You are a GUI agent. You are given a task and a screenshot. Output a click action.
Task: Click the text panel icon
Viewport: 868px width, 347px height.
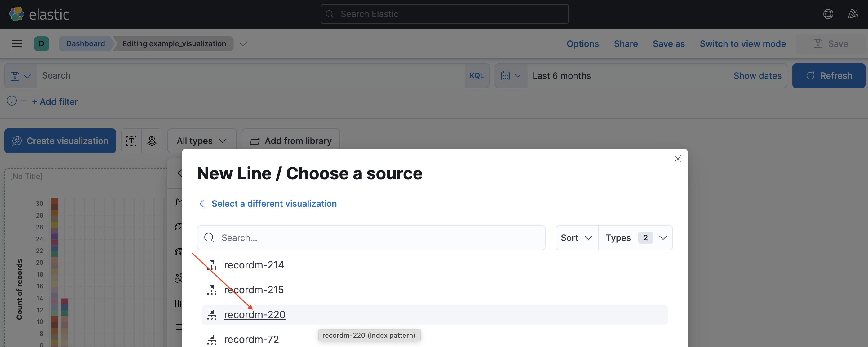tap(131, 141)
